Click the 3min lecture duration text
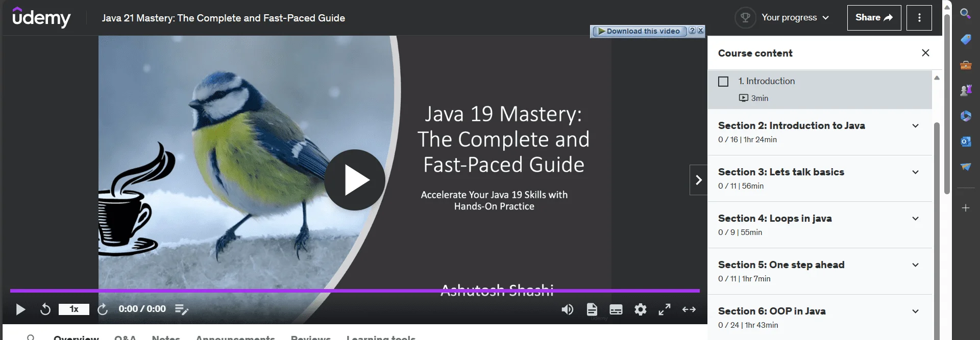980x340 pixels. pos(759,98)
